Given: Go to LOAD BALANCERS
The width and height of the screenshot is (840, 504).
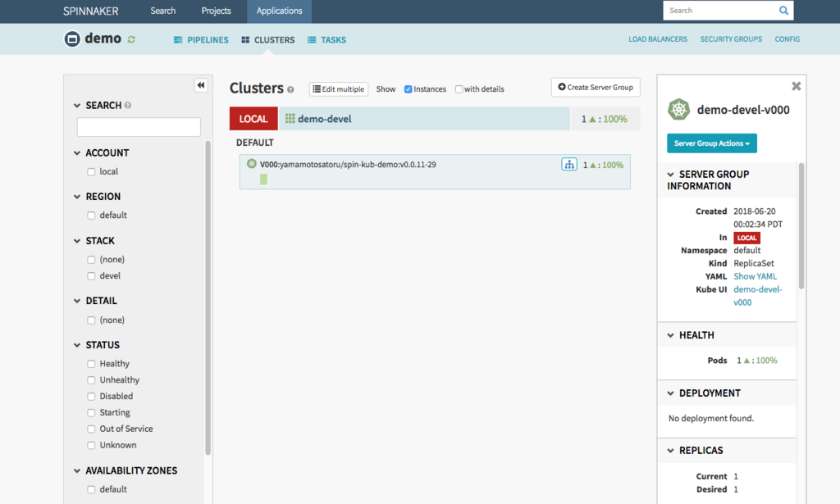Looking at the screenshot, I should coord(658,39).
